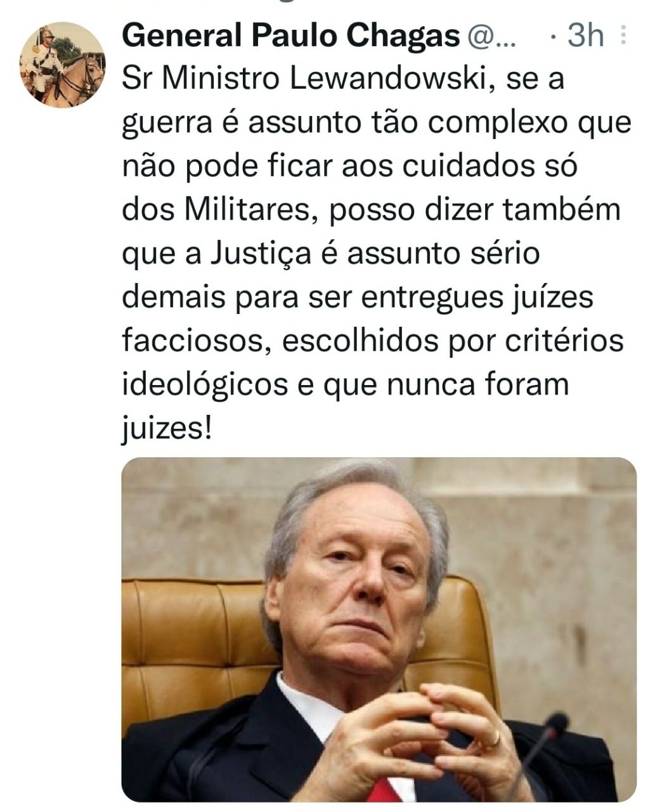Open the tweet via the 3h timestamp
The image size is (655, 812).
[x=585, y=36]
